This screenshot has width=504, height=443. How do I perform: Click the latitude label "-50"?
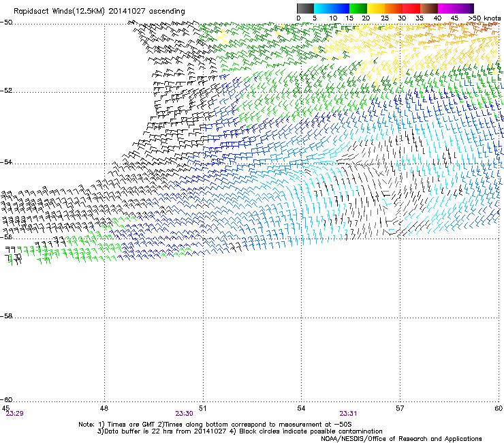6,22
